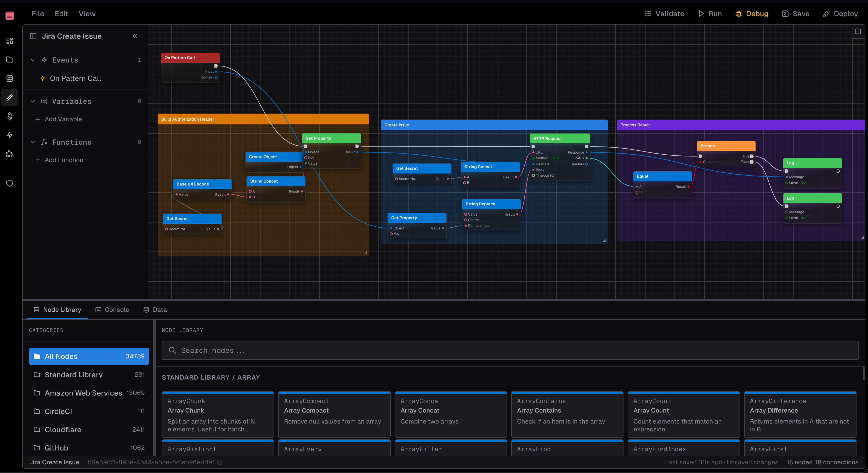Select the String Replace node header
Image resolution: width=868 pixels, height=473 pixels.
491,204
